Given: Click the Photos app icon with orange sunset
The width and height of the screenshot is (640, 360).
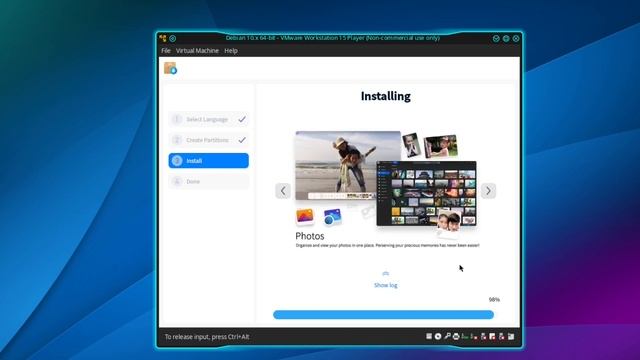Looking at the screenshot, I should click(305, 216).
